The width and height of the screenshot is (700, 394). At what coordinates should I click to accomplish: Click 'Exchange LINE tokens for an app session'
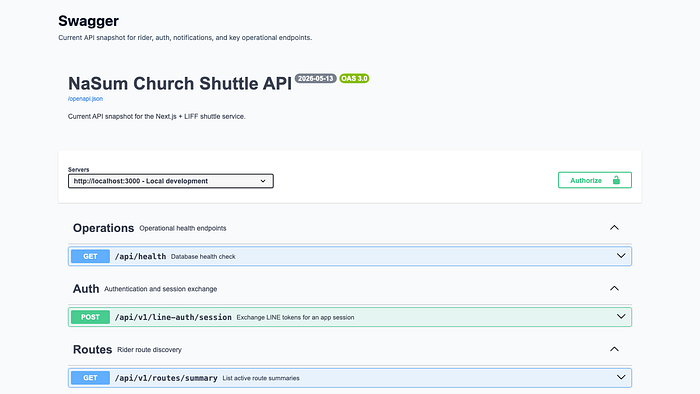[x=296, y=317]
